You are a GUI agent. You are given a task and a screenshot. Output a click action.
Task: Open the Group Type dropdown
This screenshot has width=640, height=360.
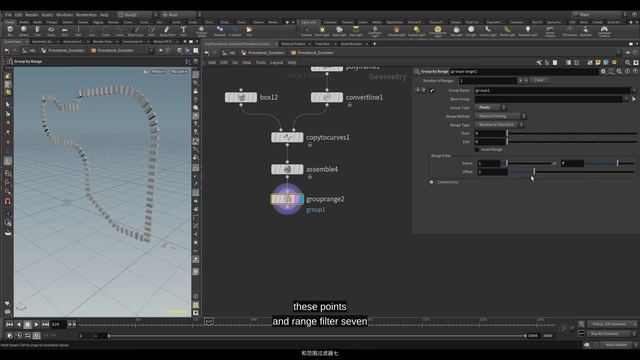[x=490, y=107]
